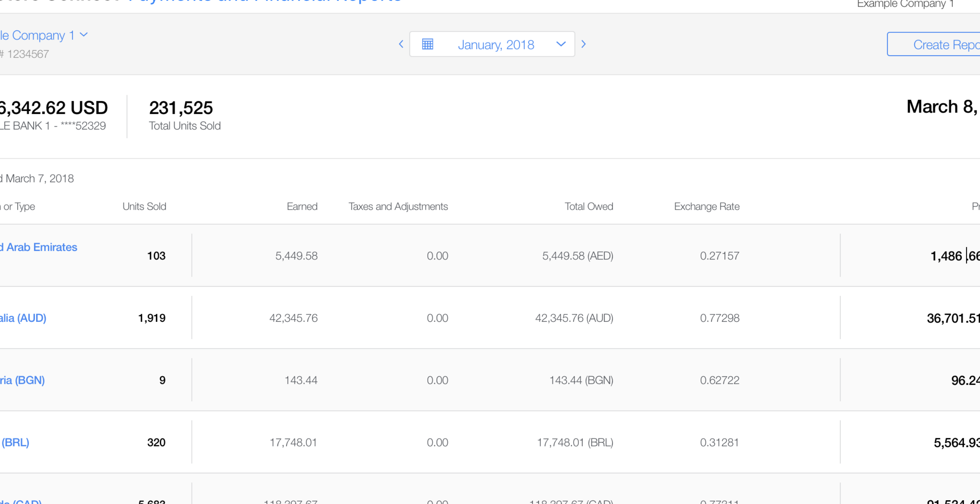Screen dimensions: 980x504
Task: Select the 1,919 units sold cell
Action: click(152, 318)
